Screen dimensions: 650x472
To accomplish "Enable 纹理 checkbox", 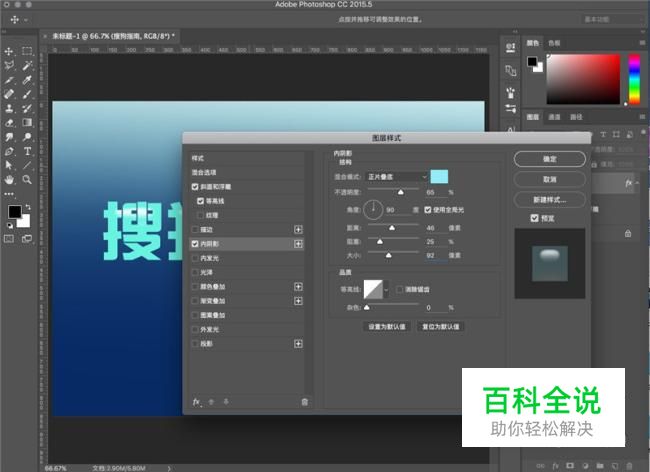I will [x=201, y=215].
